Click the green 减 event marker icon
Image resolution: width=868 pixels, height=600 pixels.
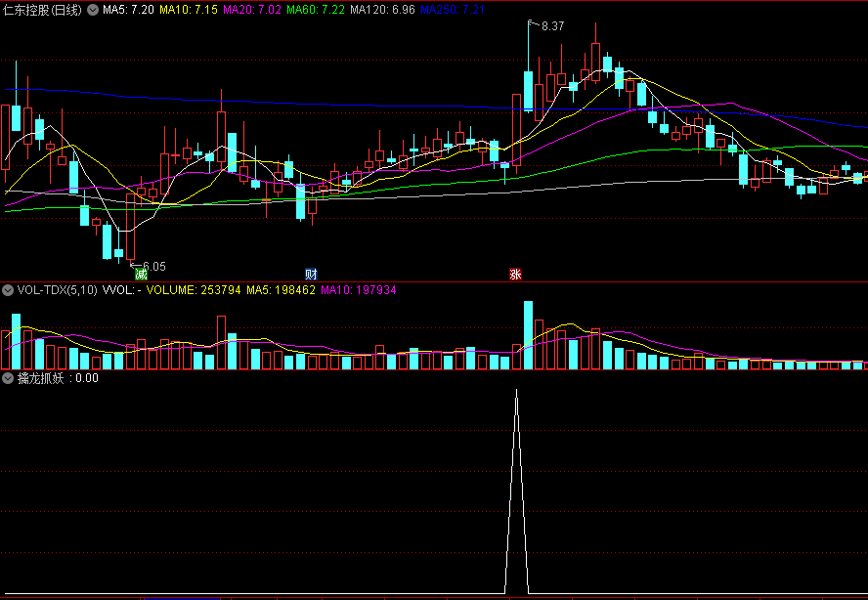click(x=142, y=274)
